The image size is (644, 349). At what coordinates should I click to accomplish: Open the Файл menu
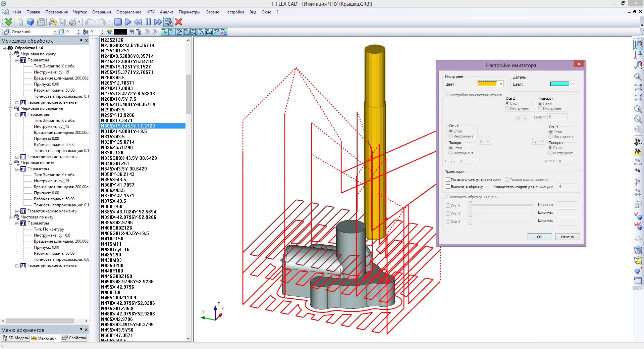point(16,12)
